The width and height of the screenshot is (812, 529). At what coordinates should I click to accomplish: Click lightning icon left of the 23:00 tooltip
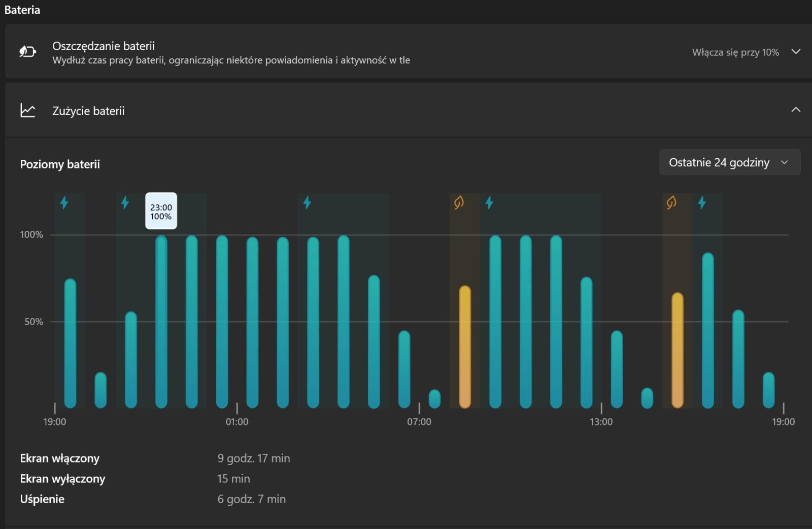pyautogui.click(x=125, y=203)
